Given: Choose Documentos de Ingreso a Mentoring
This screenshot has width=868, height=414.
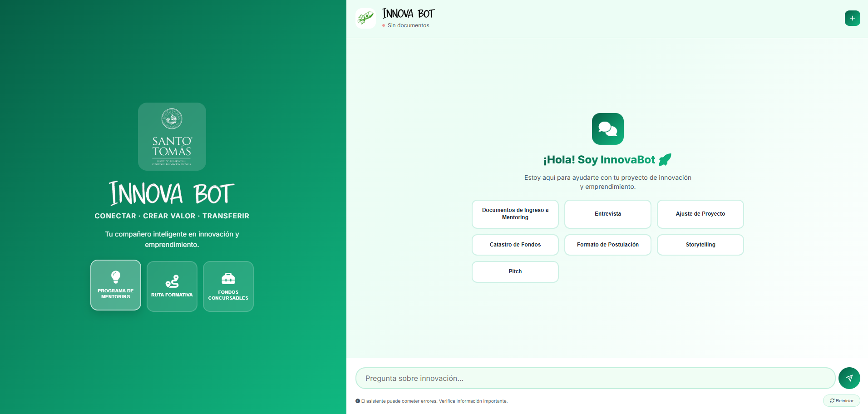Looking at the screenshot, I should tap(515, 214).
